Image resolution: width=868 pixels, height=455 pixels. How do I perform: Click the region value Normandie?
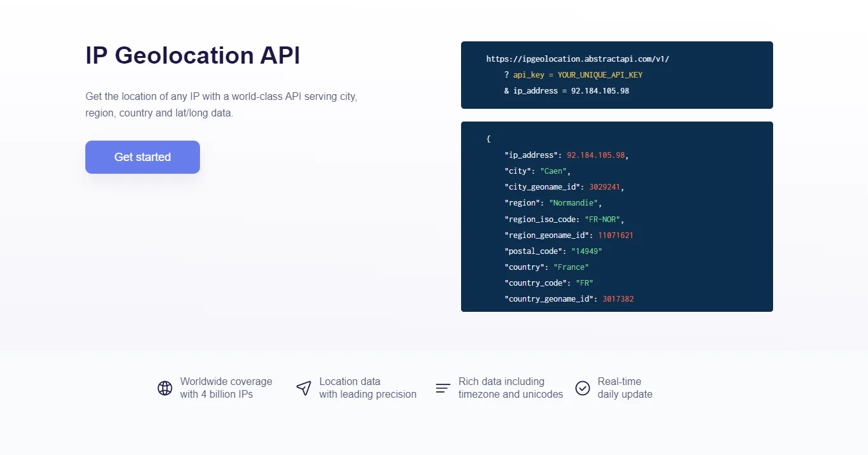coord(574,202)
